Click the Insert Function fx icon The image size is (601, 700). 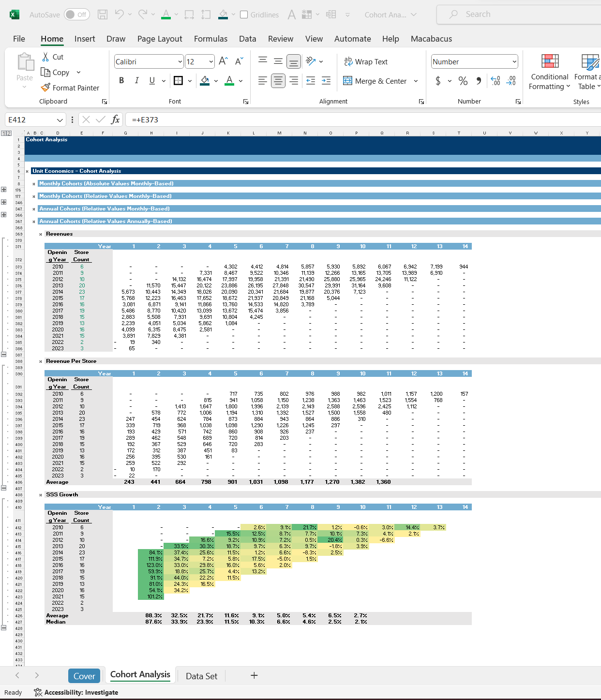(115, 119)
